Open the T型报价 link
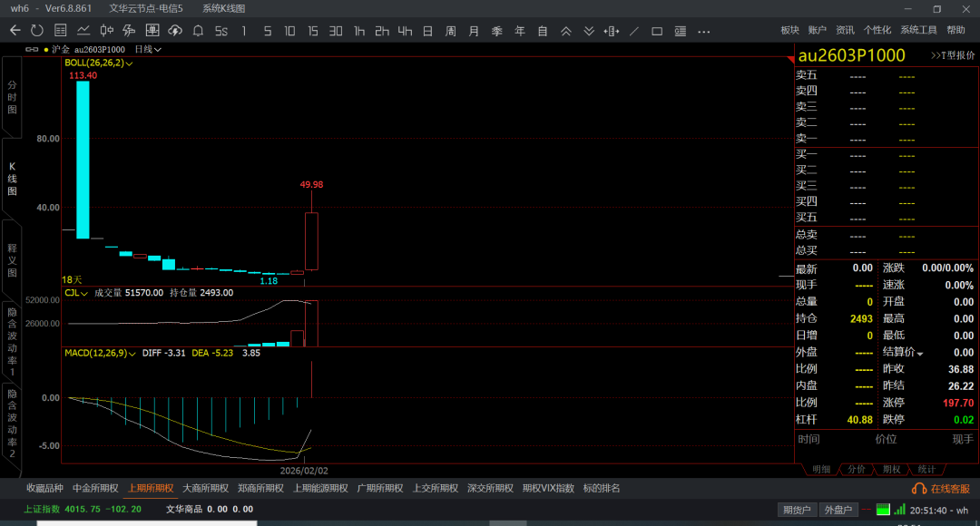980x526 pixels. tap(953, 55)
